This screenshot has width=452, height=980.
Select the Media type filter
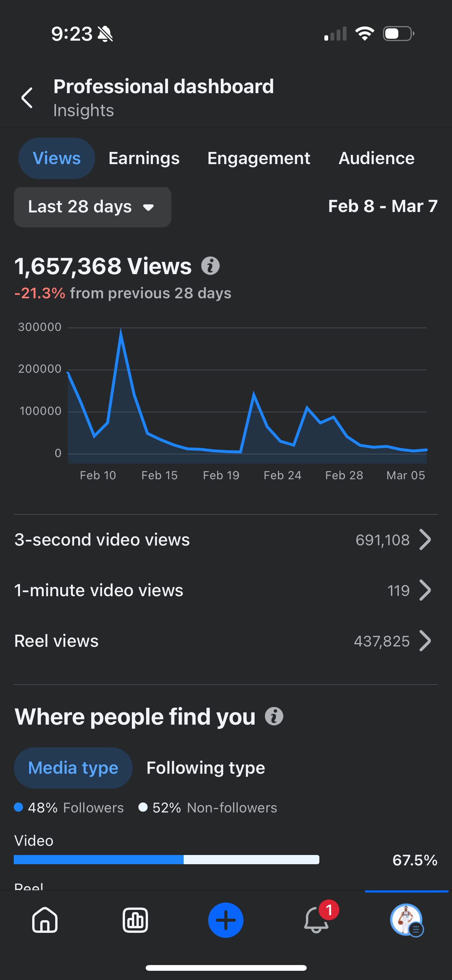tap(73, 768)
